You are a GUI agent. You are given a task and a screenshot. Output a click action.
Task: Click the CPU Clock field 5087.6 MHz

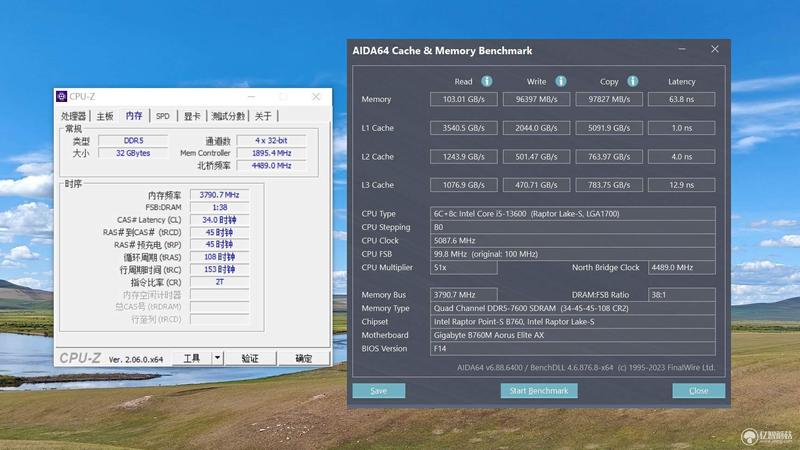[x=572, y=240]
